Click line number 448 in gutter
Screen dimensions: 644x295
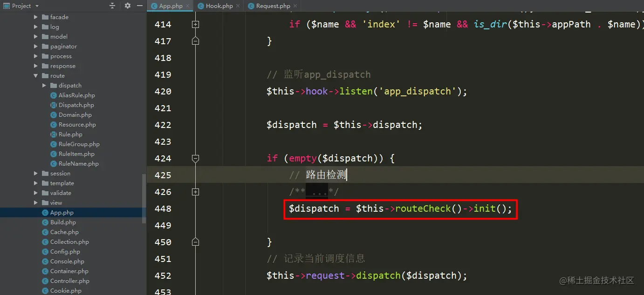163,208
